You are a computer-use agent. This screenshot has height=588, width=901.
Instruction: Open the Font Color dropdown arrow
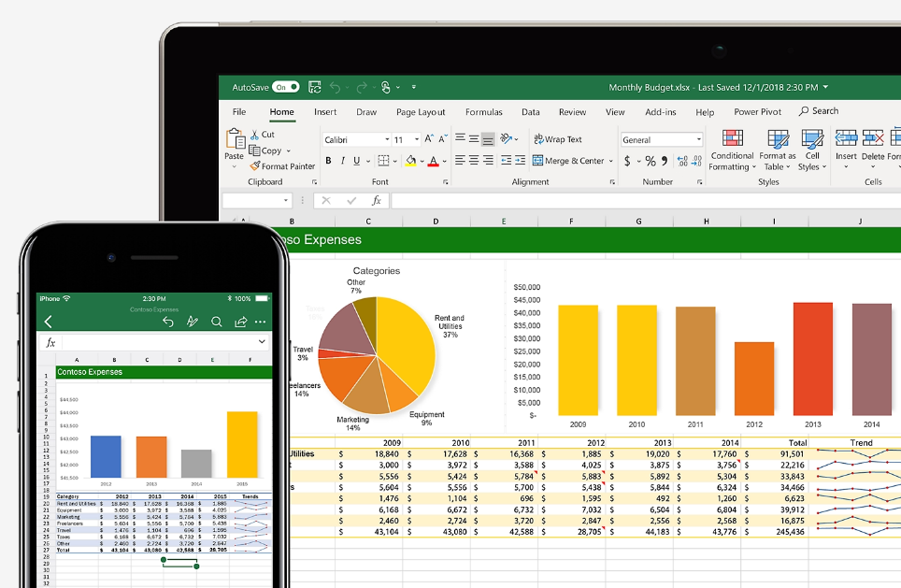(x=445, y=162)
